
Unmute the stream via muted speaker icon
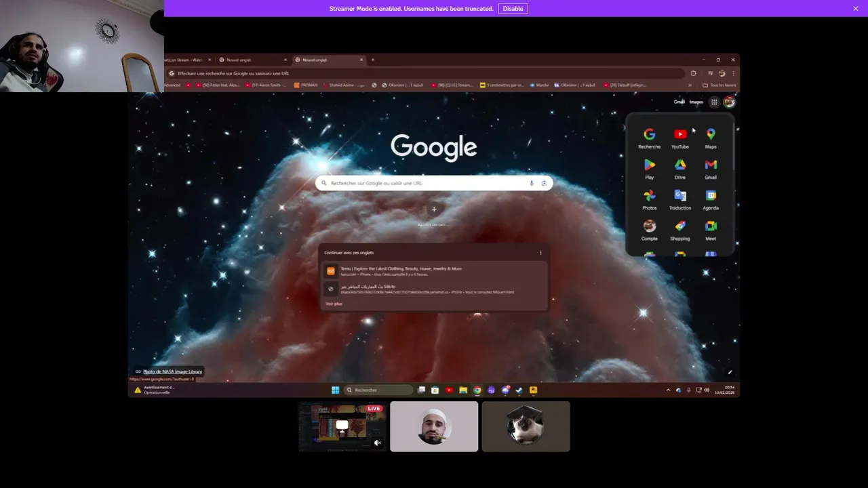(x=378, y=443)
